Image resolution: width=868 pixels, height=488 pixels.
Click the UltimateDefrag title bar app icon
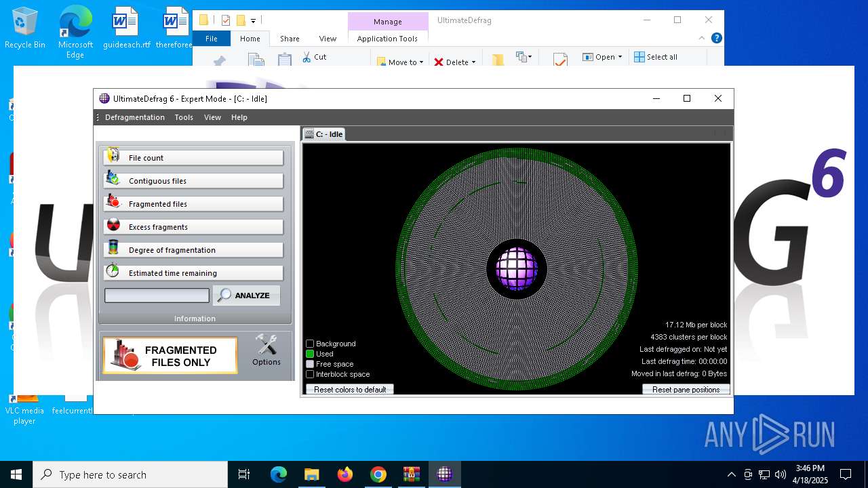pyautogui.click(x=104, y=98)
